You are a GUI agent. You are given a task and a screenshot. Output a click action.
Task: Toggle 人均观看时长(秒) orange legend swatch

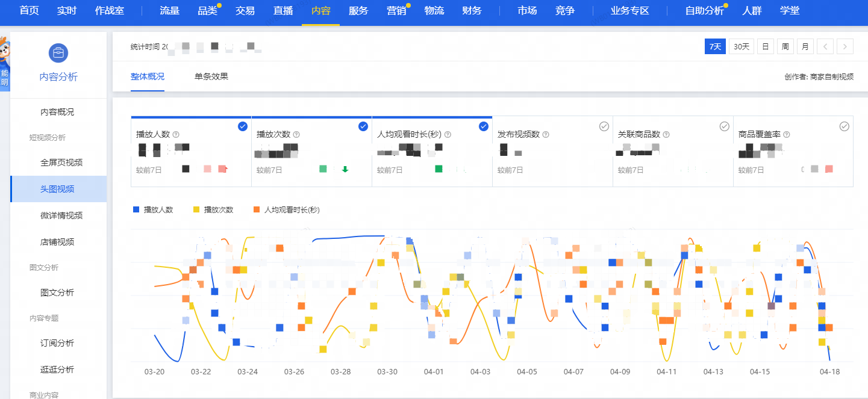click(257, 209)
